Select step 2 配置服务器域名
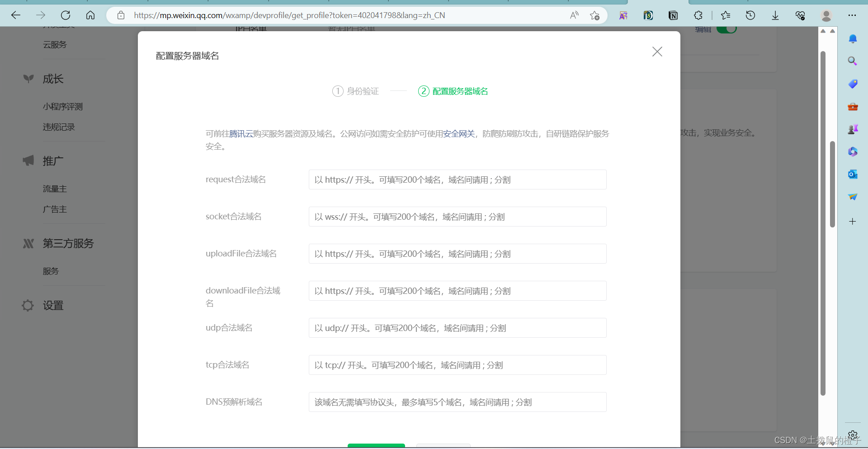 [453, 91]
